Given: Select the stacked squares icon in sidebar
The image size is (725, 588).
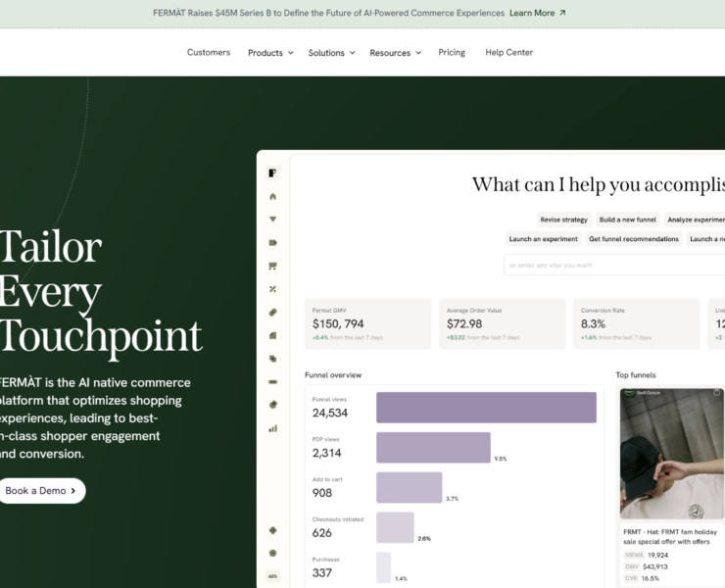Looking at the screenshot, I should [272, 359].
